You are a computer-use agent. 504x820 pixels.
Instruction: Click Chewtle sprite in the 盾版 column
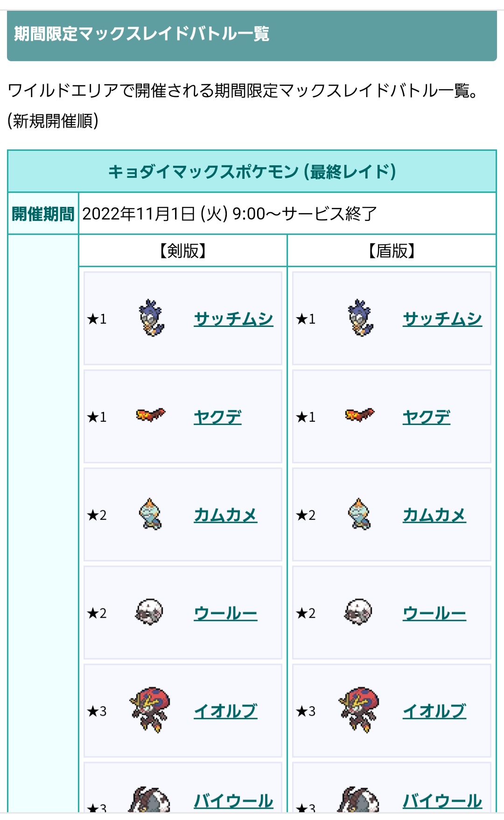coord(359,514)
